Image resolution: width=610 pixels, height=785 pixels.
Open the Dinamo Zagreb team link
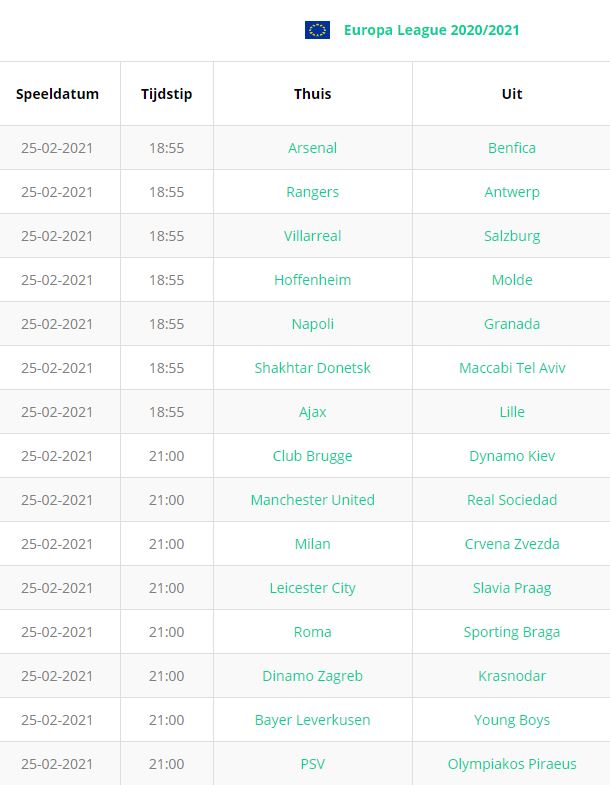point(313,677)
